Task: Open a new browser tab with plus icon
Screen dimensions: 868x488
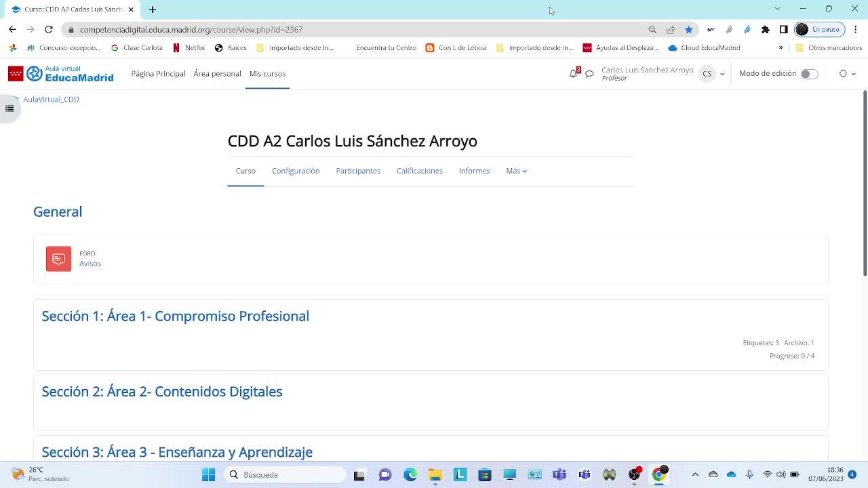Action: pyautogui.click(x=153, y=9)
